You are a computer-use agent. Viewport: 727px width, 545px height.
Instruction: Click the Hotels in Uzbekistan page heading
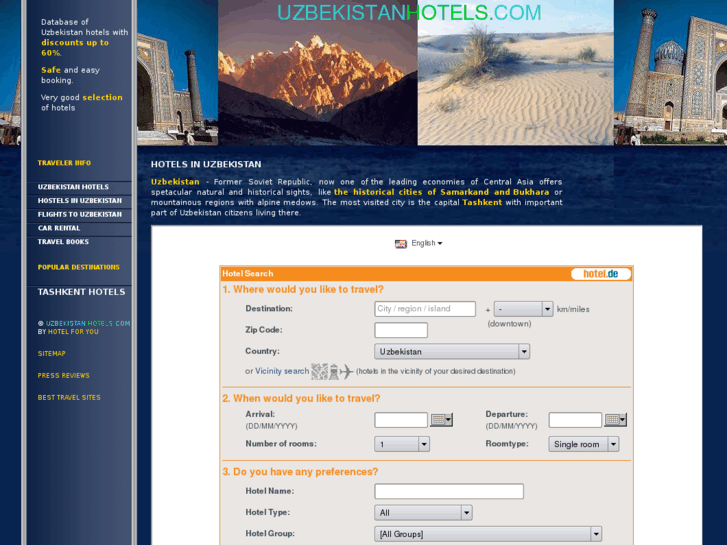[206, 164]
